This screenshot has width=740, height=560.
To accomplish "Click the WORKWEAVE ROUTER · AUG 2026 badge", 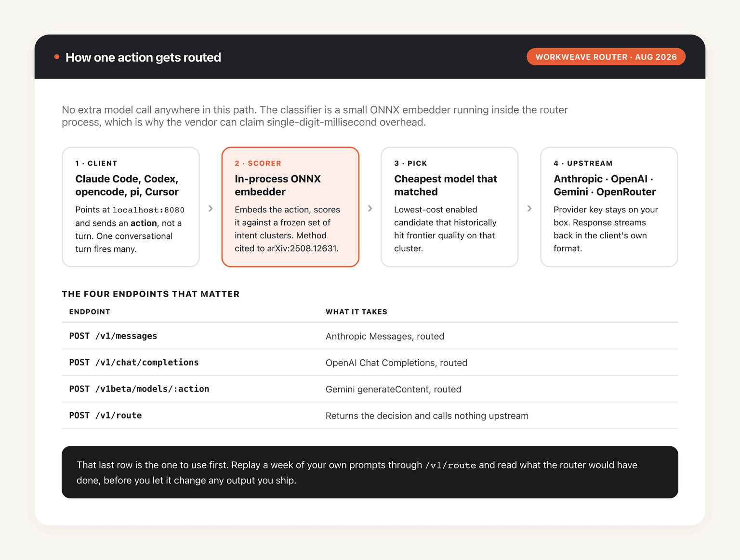I will pyautogui.click(x=606, y=57).
